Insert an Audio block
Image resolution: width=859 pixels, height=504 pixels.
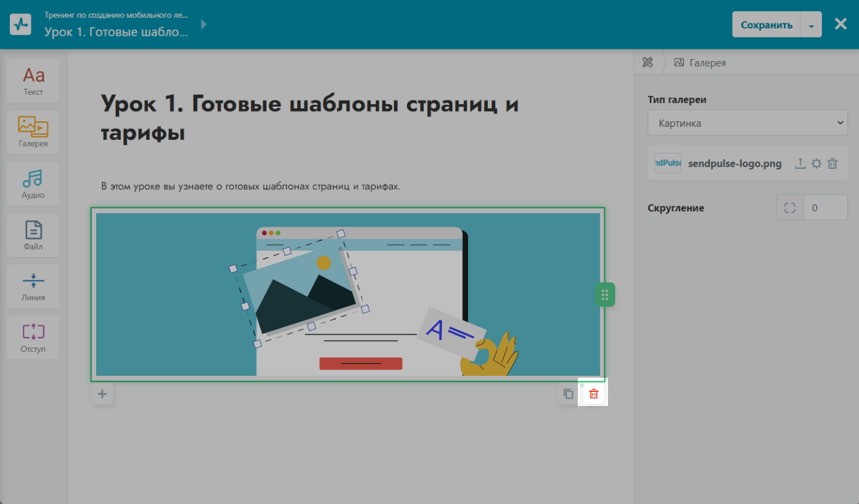33,184
